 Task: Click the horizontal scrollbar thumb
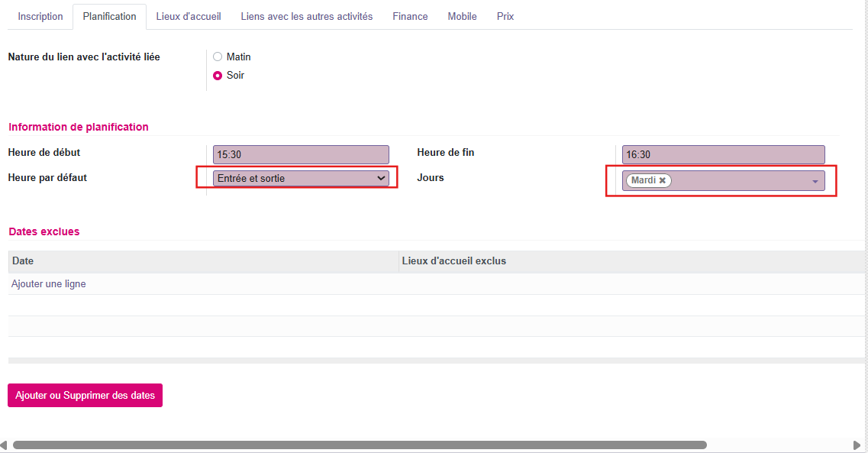click(x=359, y=445)
